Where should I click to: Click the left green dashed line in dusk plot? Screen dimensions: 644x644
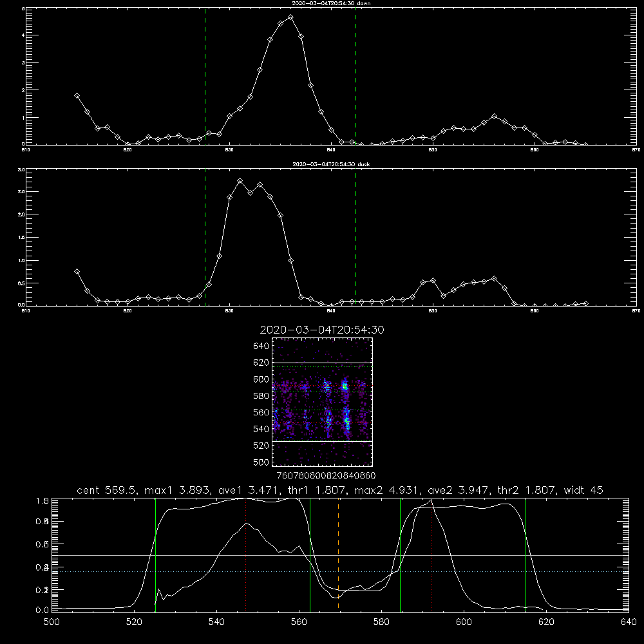[x=205, y=237]
